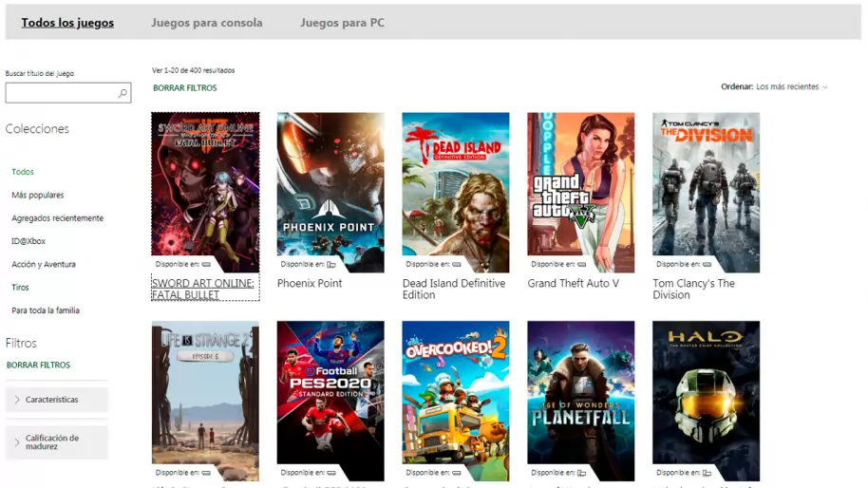Open Tom Clancy's The Division cover

pos(706,193)
